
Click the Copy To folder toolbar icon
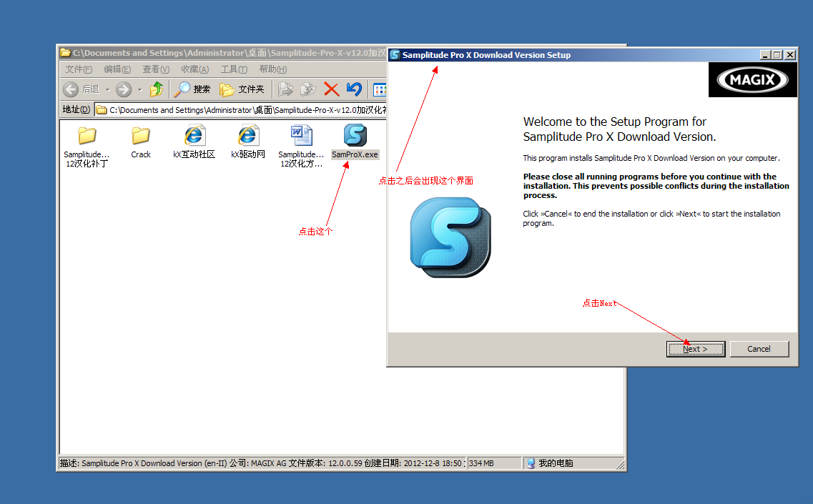pos(308,89)
